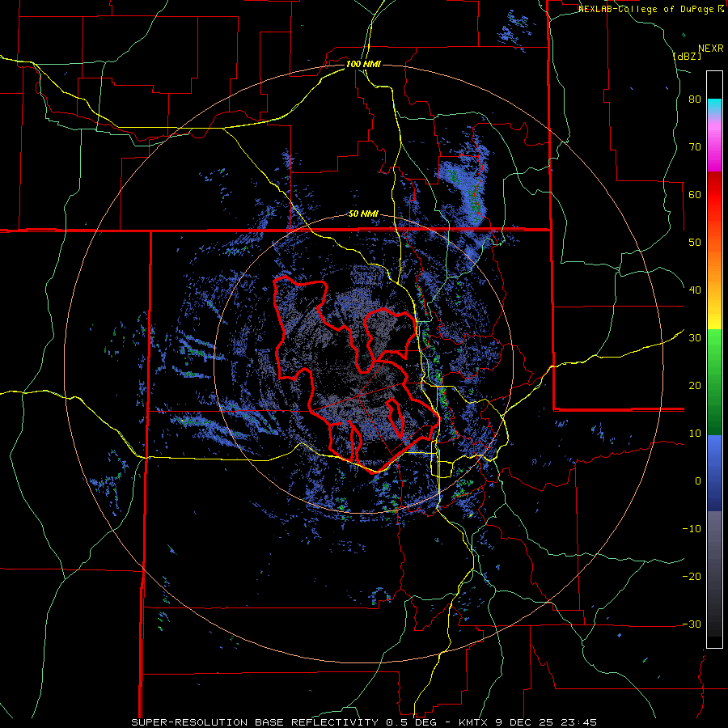Image resolution: width=728 pixels, height=728 pixels.
Task: Click the -20 value on the dBZ scale
Action: point(692,577)
